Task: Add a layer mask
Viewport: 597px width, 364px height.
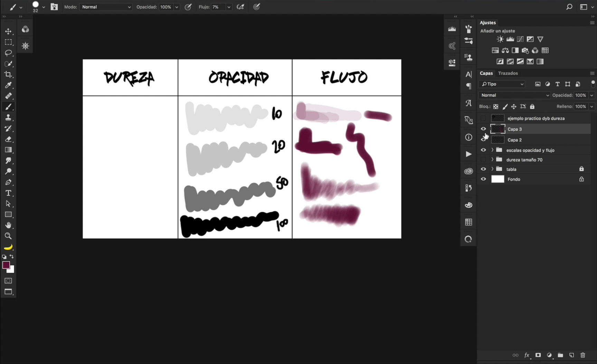Action: click(538, 355)
